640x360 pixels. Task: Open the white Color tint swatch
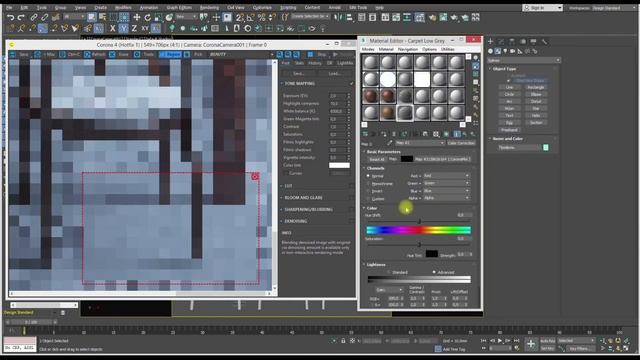pos(339,165)
